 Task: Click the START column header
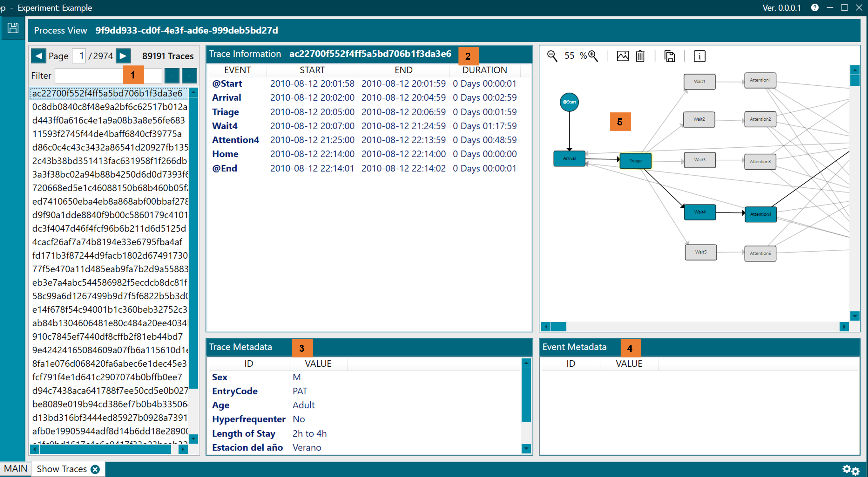(312, 70)
